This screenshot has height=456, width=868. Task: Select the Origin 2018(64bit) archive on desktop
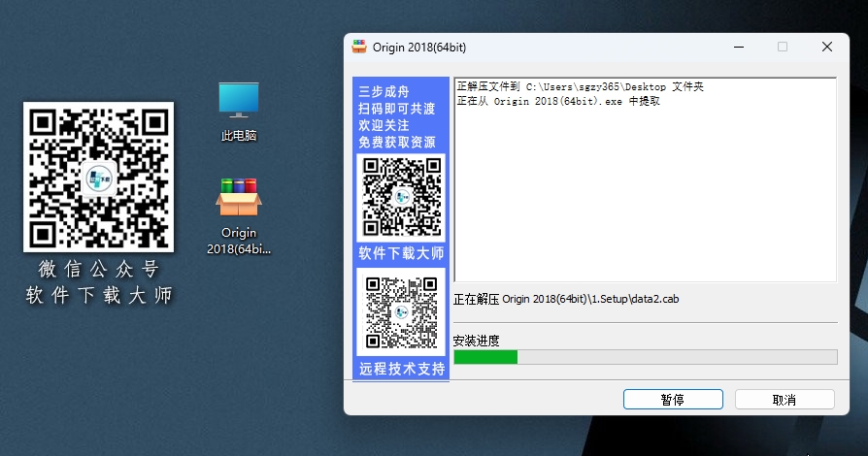239,216
